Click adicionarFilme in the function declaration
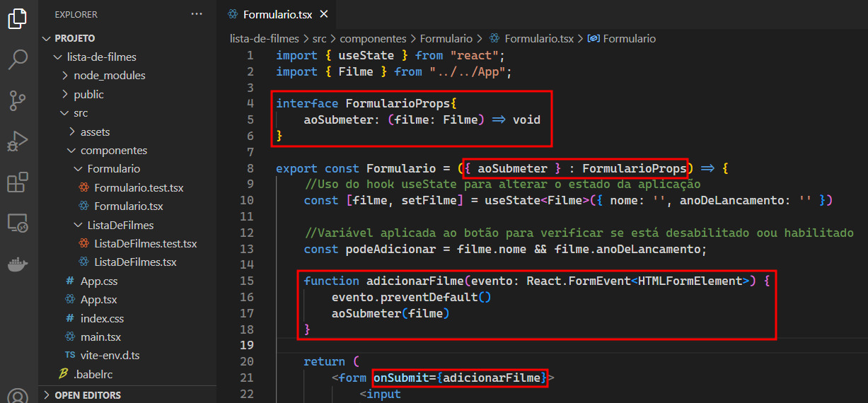This screenshot has width=868, height=403. click(415, 281)
